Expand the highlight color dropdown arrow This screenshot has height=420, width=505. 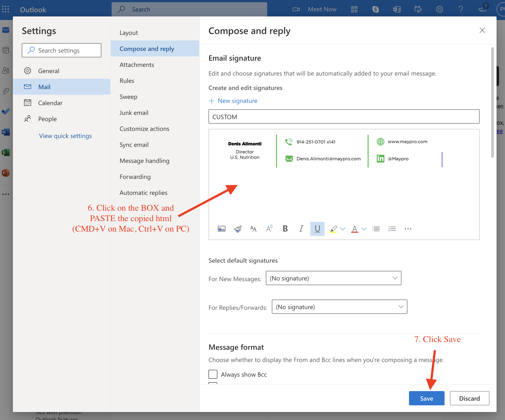[x=343, y=229]
